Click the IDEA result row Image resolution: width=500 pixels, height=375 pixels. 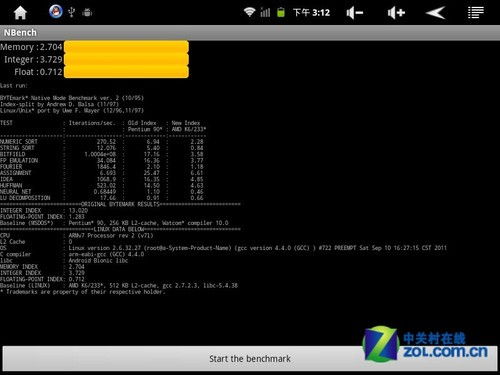tap(102, 179)
